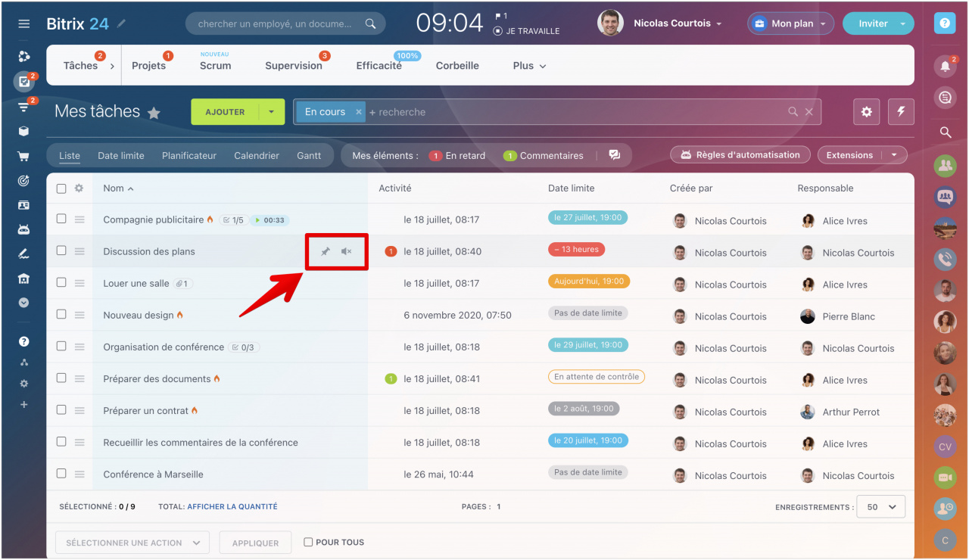Click the red –13 heures deadline badge

576,250
